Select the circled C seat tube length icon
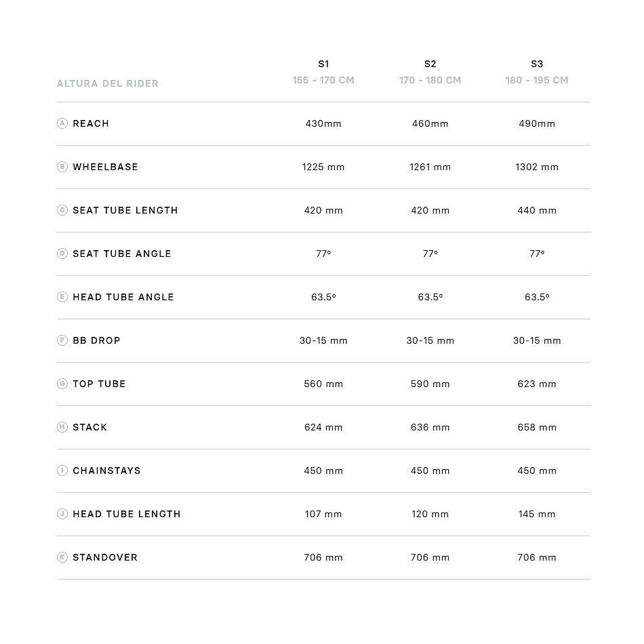Viewport: 644px width, 644px height. pos(62,210)
